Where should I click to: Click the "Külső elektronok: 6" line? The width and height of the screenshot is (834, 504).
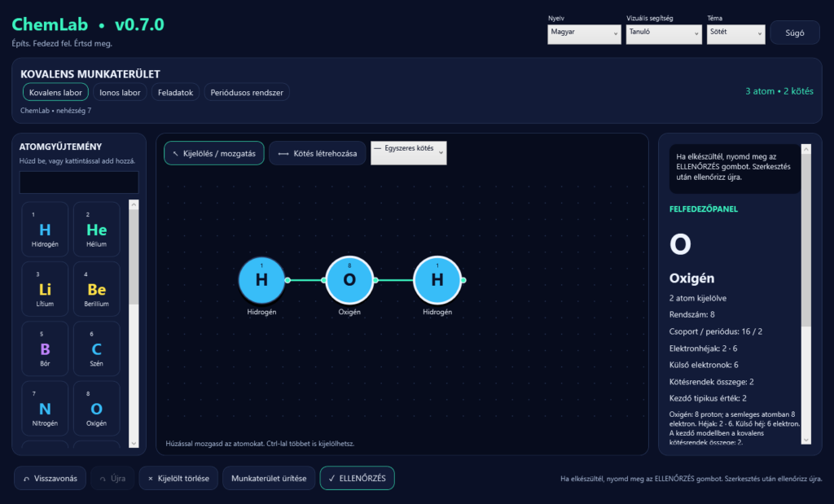click(704, 365)
